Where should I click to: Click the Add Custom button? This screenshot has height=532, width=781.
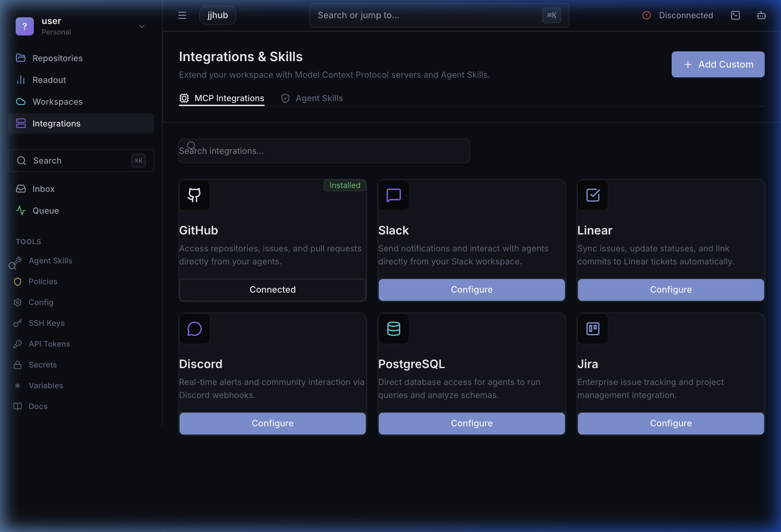click(718, 64)
